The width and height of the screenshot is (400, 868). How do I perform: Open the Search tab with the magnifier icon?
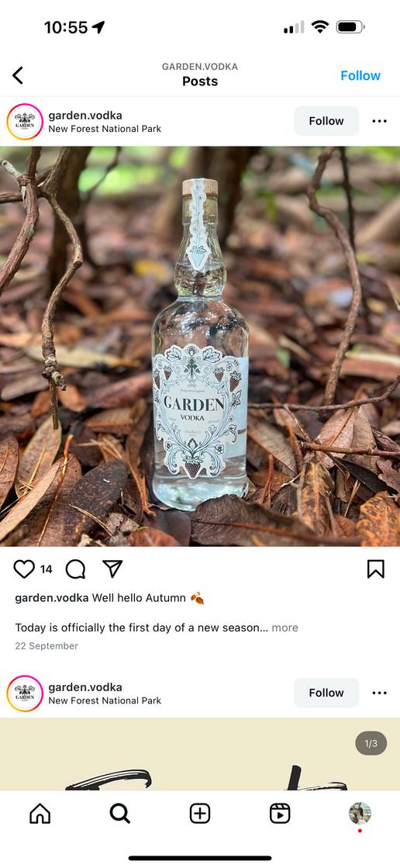(119, 813)
